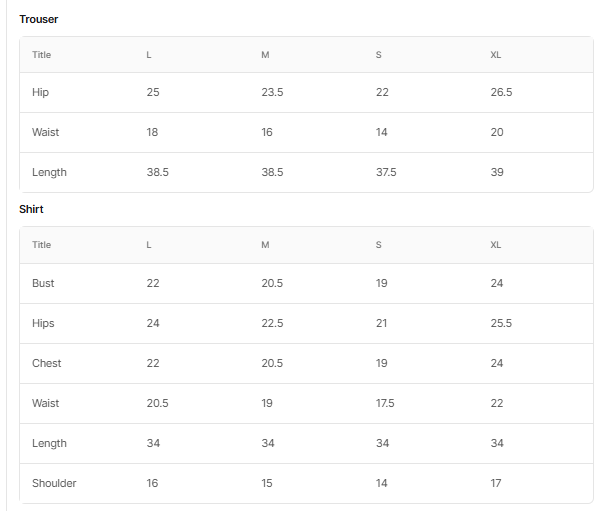Screen dimensions: 601x511
Task: Select the Trouser table Title column header
Action: coord(41,55)
